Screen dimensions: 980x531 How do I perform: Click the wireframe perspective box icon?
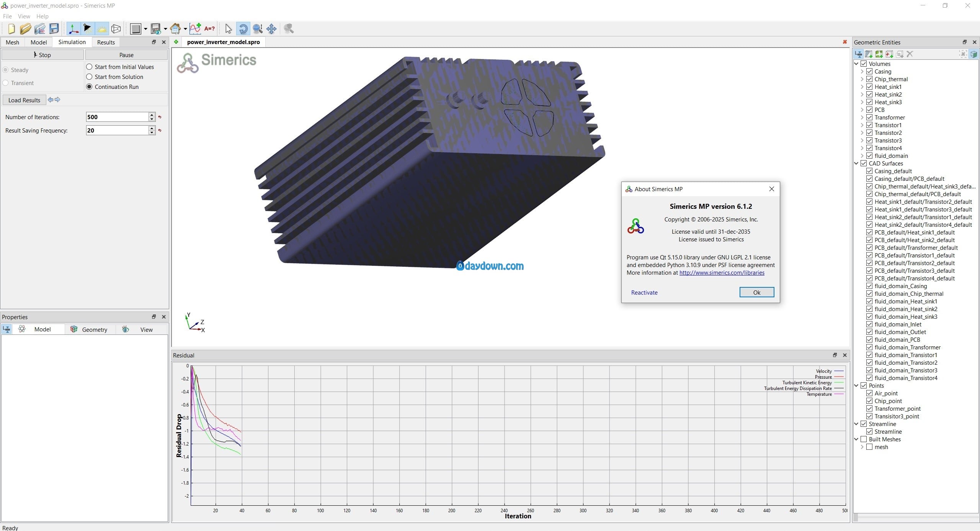tap(116, 29)
